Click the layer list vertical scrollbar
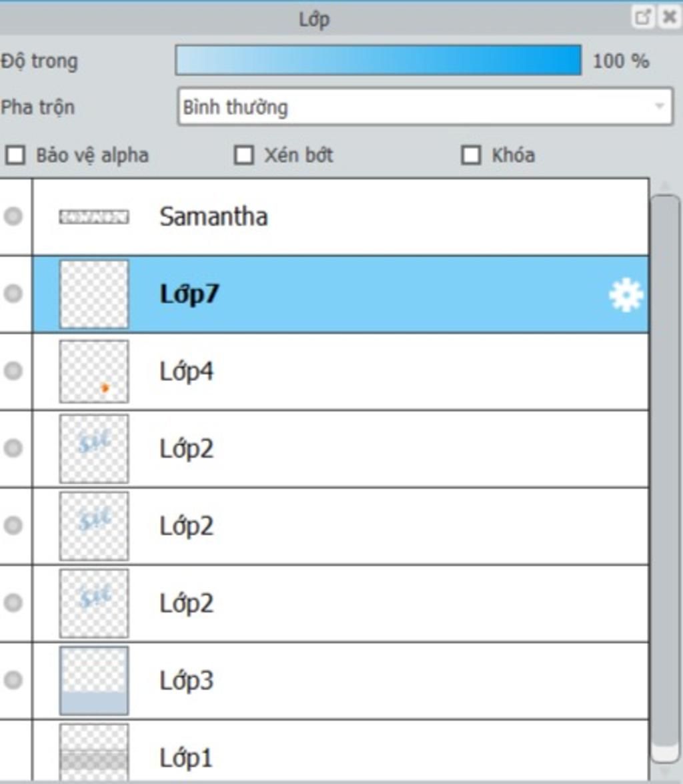Image resolution: width=683 pixels, height=784 pixels. point(665,467)
